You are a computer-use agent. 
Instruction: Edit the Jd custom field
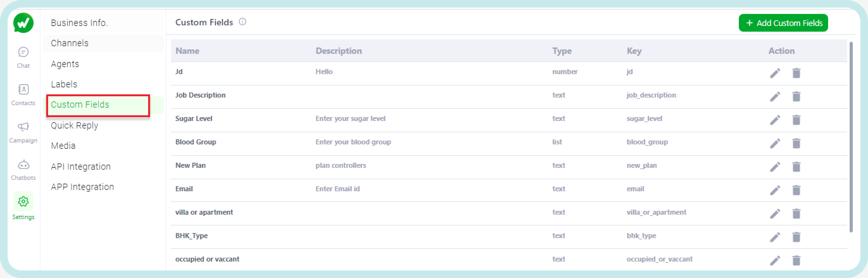(x=775, y=73)
